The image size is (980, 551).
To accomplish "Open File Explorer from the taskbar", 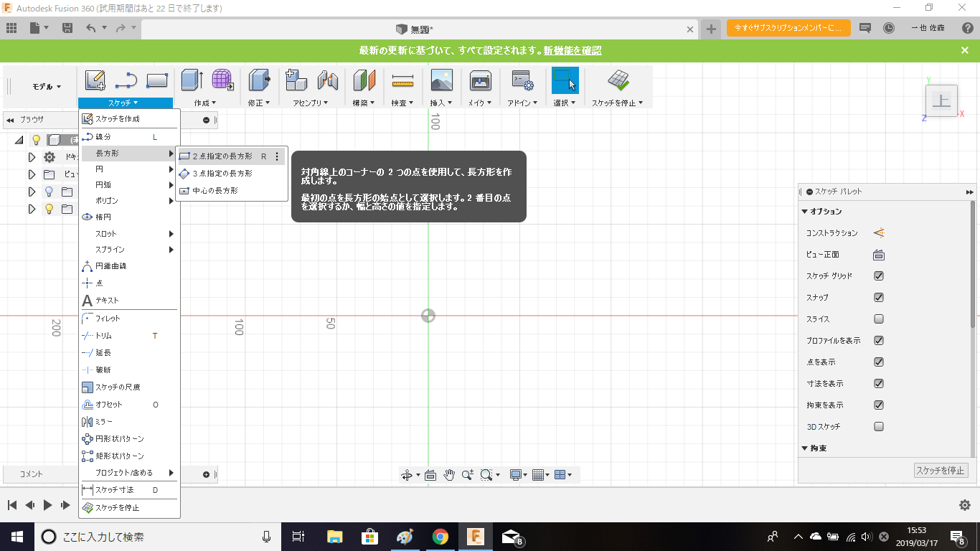I will [334, 537].
